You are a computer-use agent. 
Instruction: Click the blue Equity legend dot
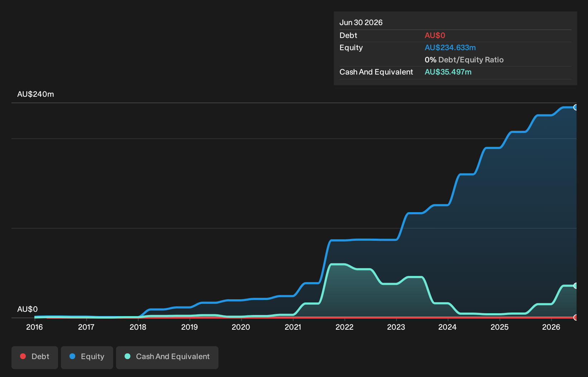pyautogui.click(x=72, y=356)
